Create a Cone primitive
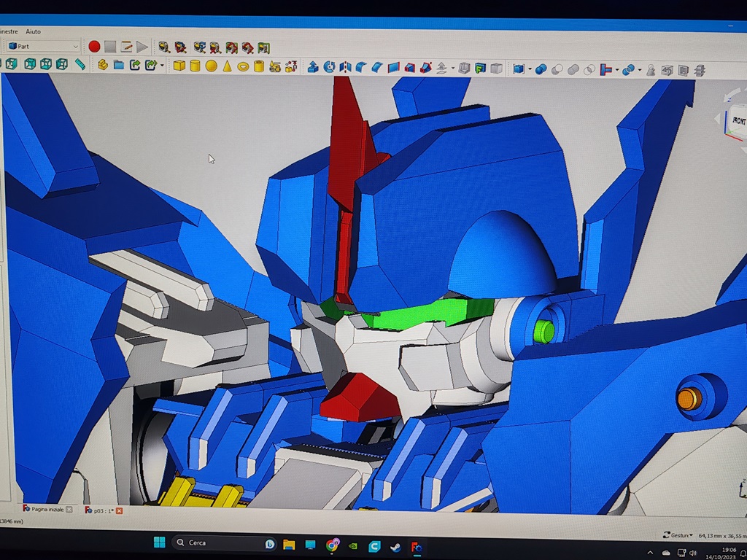 coord(227,66)
